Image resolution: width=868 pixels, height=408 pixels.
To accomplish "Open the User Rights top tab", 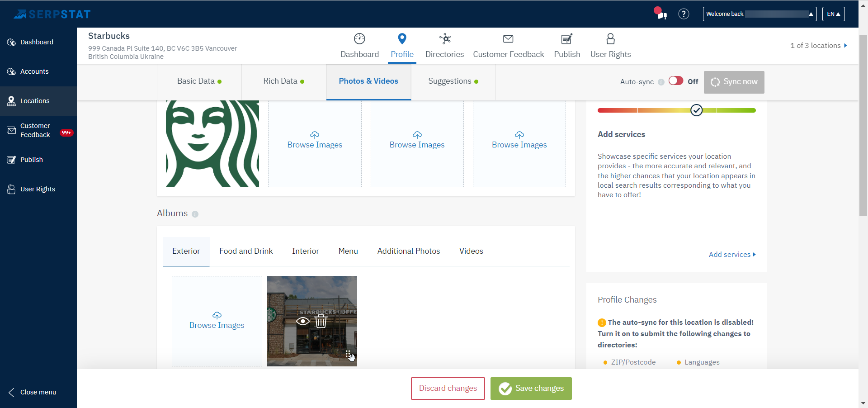I will 610,46.
